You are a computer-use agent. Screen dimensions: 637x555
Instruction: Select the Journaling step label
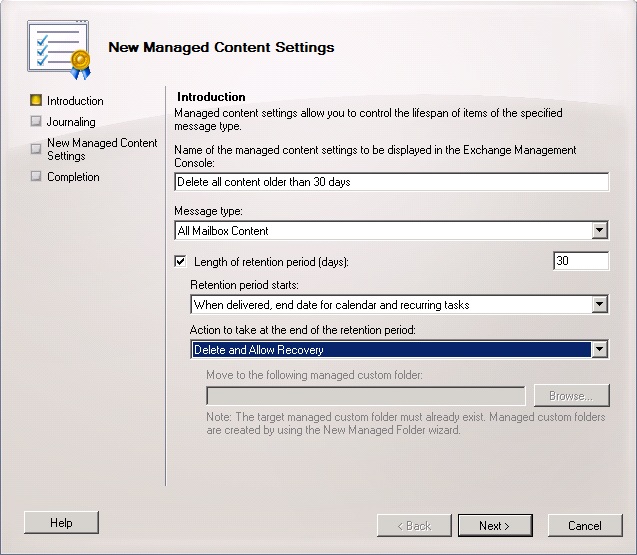(71, 121)
